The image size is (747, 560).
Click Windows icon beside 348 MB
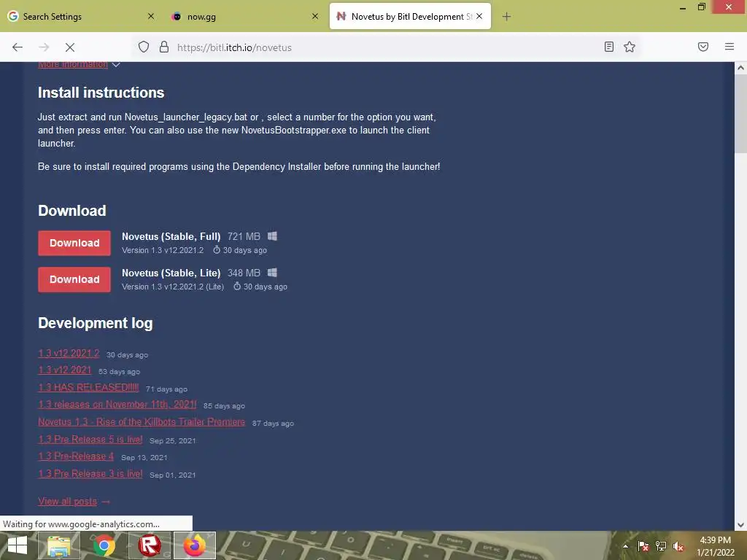click(272, 273)
